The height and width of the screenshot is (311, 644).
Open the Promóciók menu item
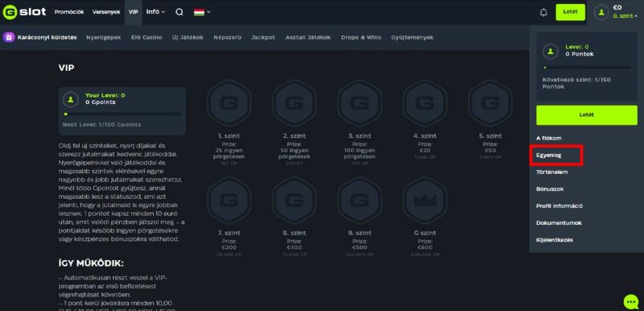[x=69, y=12]
